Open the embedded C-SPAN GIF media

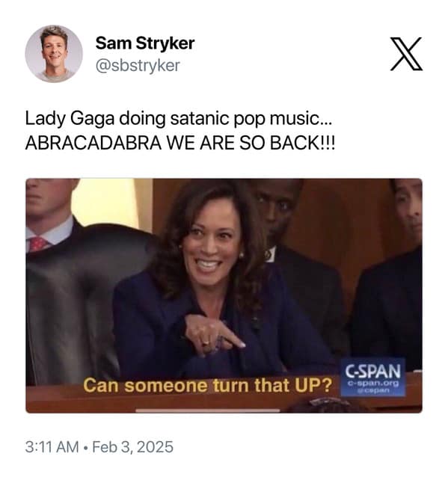tap(224, 296)
